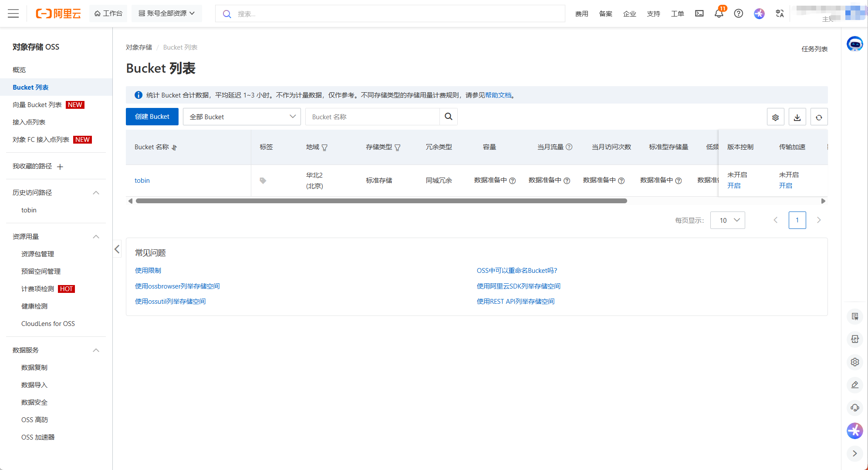Enable versioning for tobin bucket
This screenshot has width=868, height=470.
tap(733, 186)
